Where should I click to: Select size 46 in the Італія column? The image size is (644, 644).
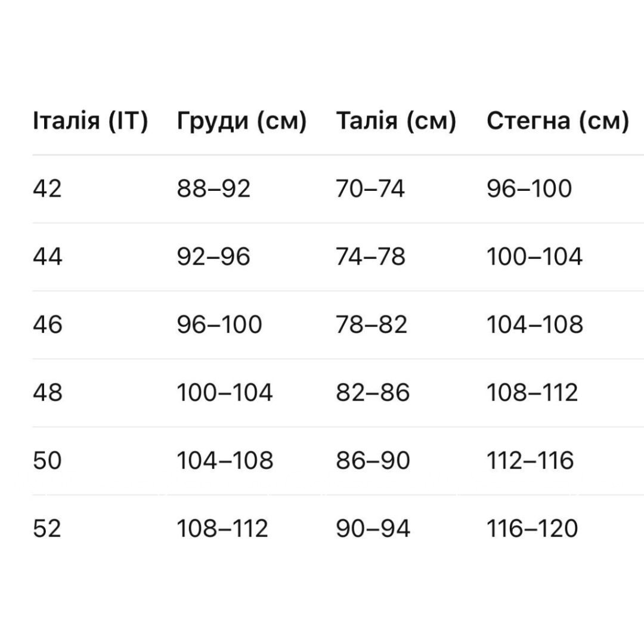(x=47, y=325)
